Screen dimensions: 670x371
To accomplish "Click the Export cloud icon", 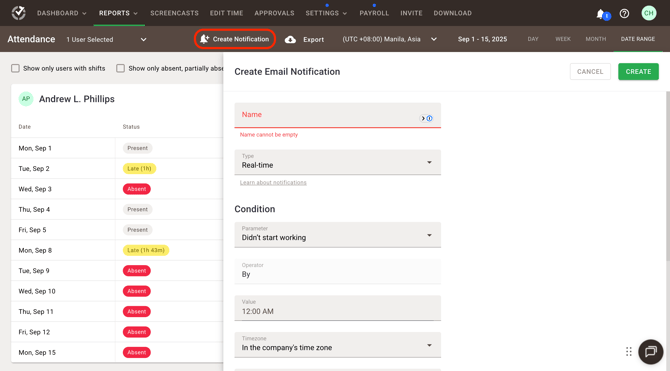I will pos(290,39).
